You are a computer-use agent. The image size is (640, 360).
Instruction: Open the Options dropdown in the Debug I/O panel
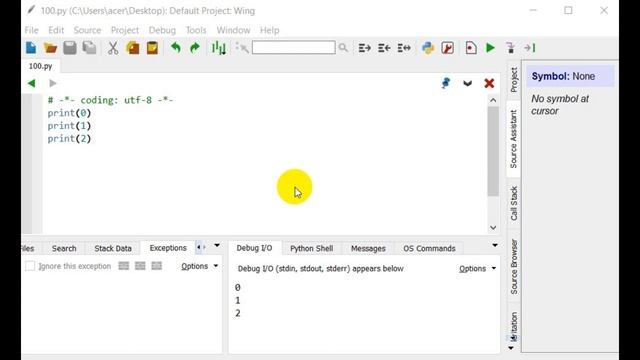(x=478, y=269)
